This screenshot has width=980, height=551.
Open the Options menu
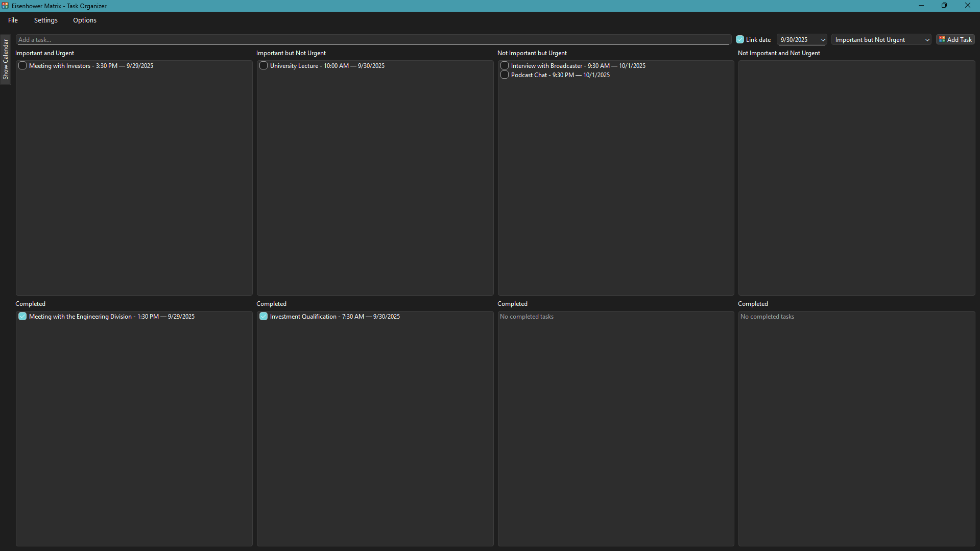point(84,20)
